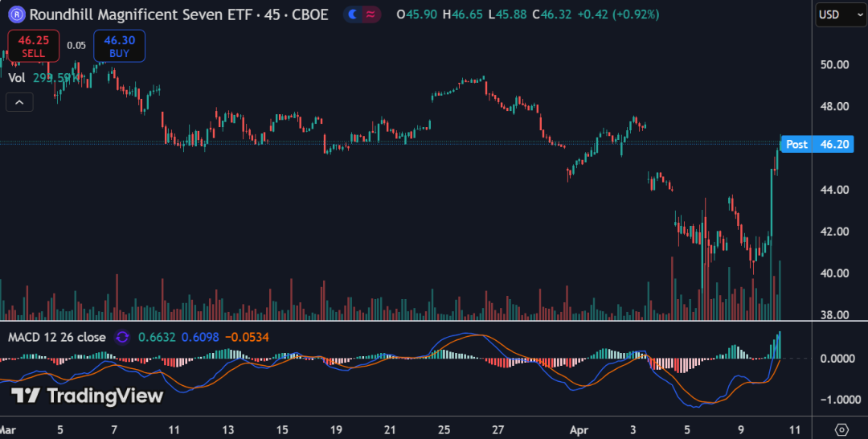The width and height of the screenshot is (868, 439).
Task: Click the 50.00 price axis label
Action: (x=834, y=65)
